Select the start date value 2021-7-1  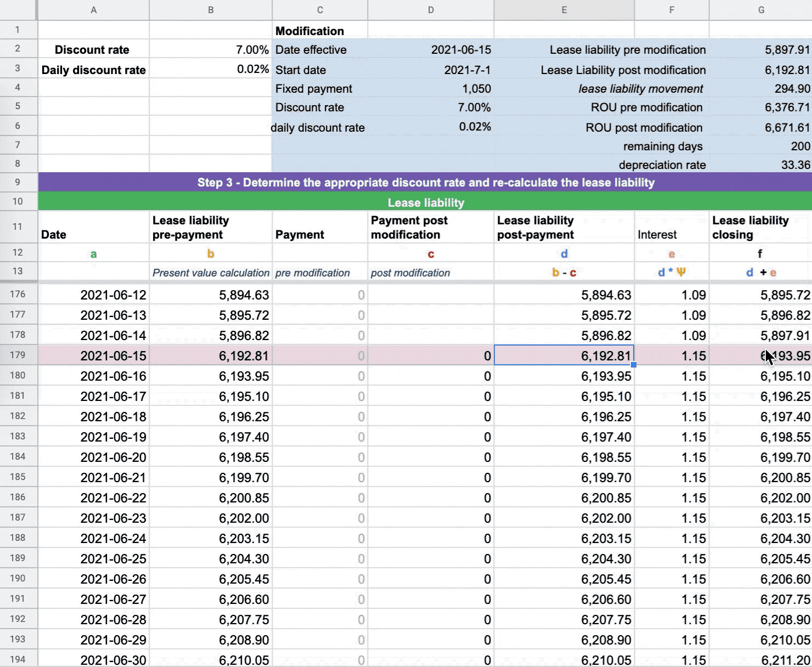[x=431, y=70]
